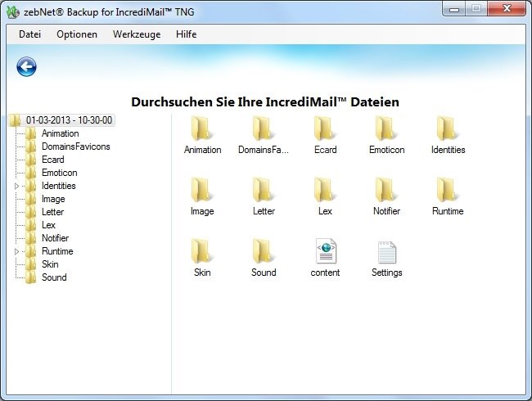Open the Image folder icon in right pane
Viewport: 532px width, 401px height.
click(x=202, y=191)
